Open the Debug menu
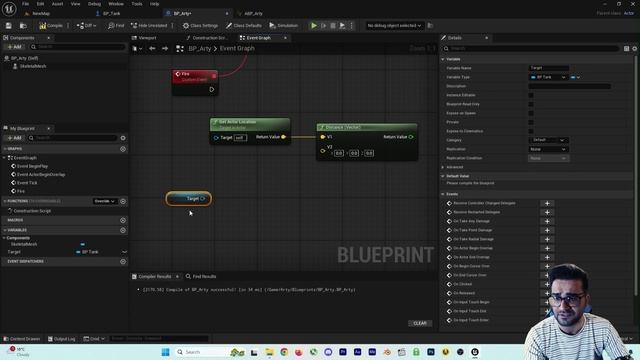The width and height of the screenshot is (640, 360). point(94,4)
